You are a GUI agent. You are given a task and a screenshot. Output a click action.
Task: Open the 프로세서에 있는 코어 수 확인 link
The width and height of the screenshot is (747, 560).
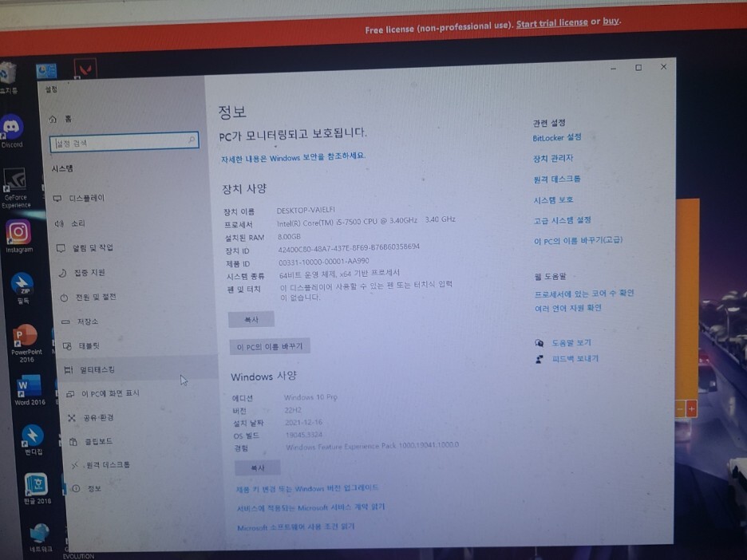click(584, 294)
